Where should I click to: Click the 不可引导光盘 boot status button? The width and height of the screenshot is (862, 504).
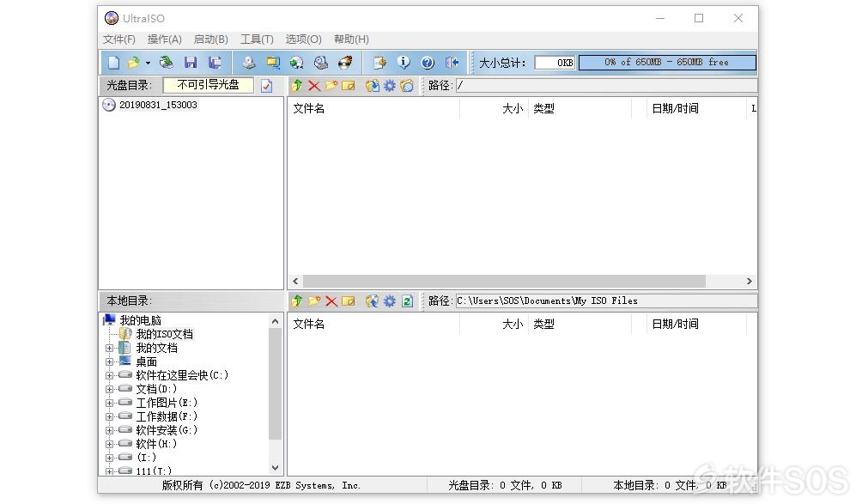209,85
